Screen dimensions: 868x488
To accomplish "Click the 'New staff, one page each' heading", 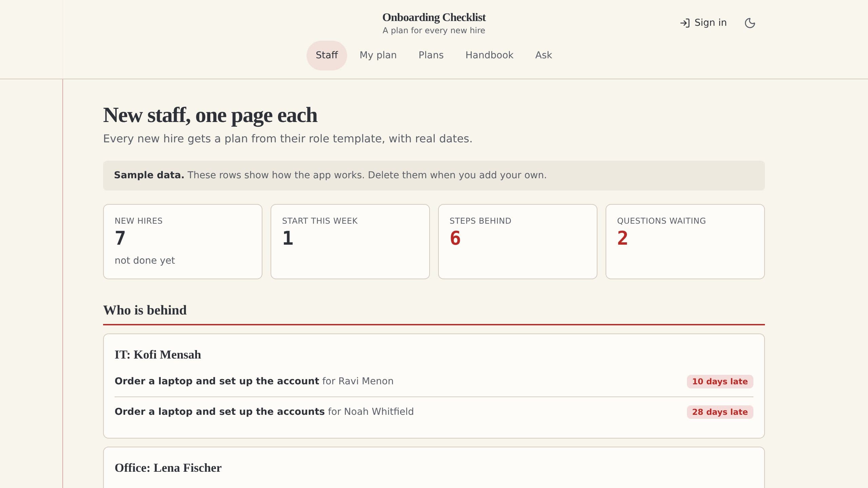I will tap(210, 115).
